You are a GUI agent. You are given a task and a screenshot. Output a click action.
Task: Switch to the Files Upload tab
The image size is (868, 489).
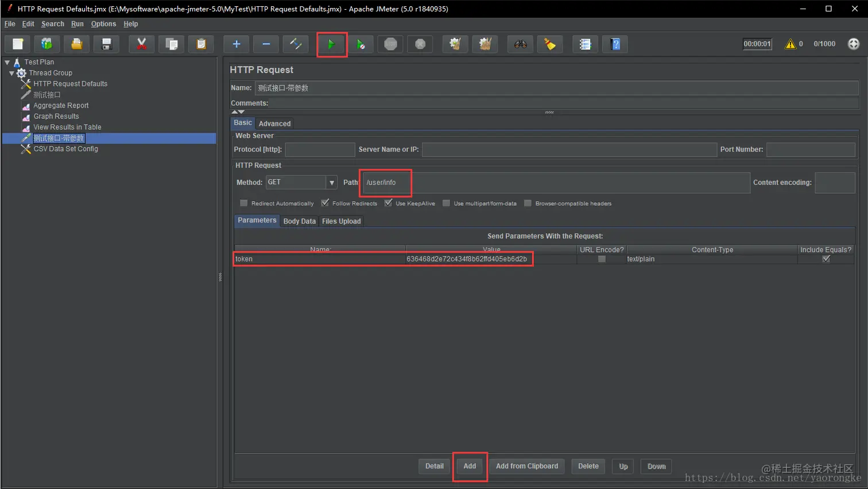pos(341,221)
